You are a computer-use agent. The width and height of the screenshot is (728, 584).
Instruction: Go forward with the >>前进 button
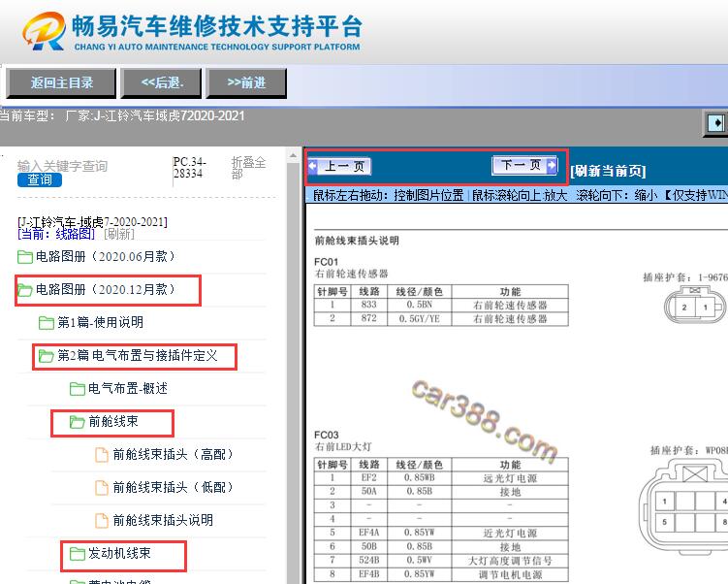[x=246, y=82]
